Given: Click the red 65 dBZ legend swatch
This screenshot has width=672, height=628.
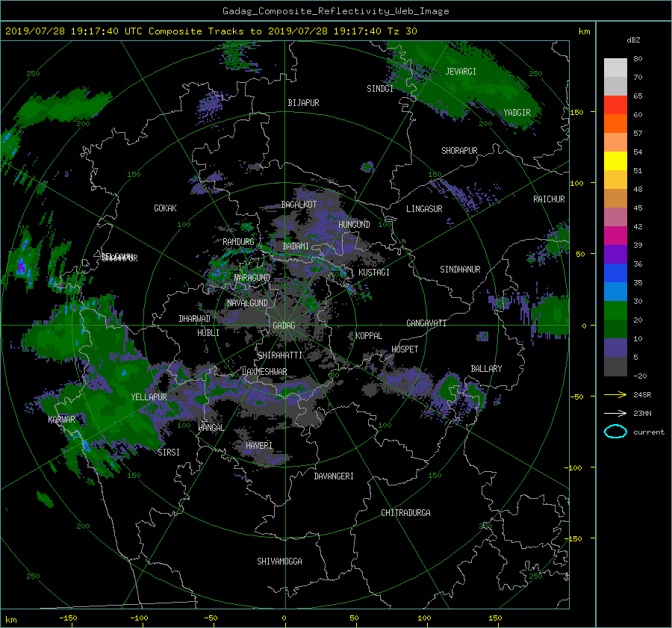Looking at the screenshot, I should 615,105.
